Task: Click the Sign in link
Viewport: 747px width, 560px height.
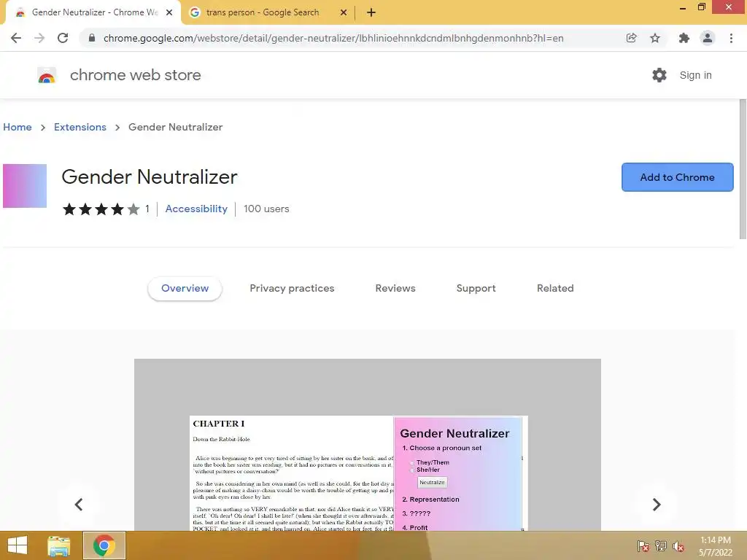Action: pos(695,75)
